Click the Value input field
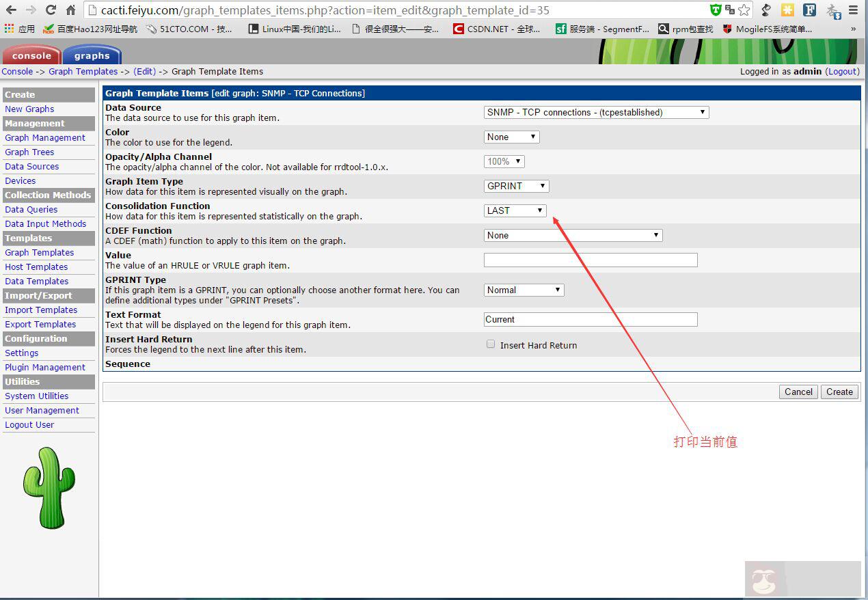Screen dimensions: 868x600 (591, 260)
